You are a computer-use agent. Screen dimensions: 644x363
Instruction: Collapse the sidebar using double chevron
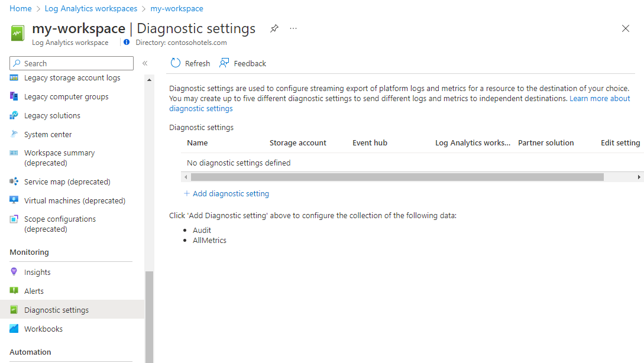point(145,63)
